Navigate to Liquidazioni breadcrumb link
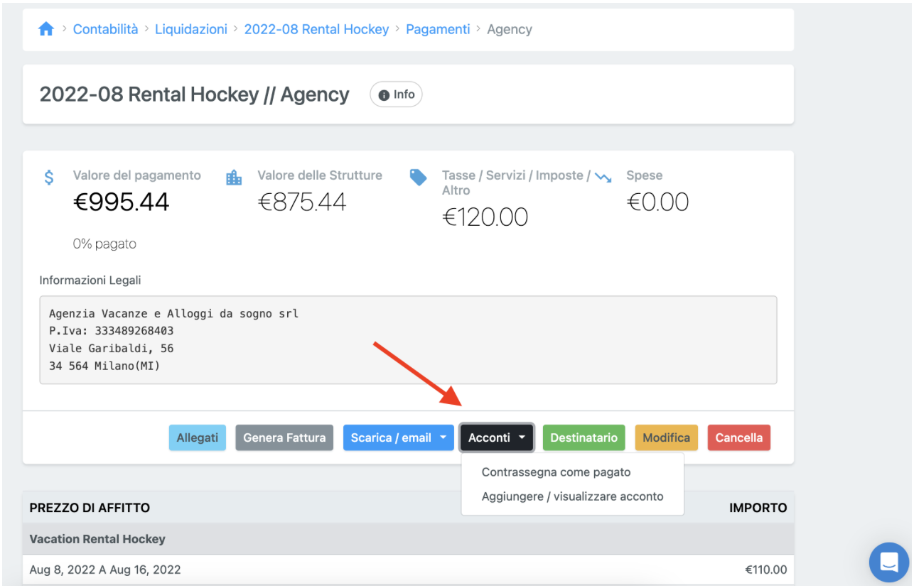This screenshot has height=588, width=914. [x=191, y=29]
